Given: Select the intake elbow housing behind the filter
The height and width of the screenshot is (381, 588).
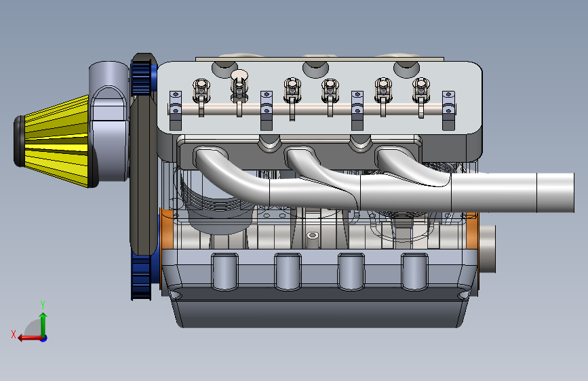Looking at the screenshot, I should 109,122.
